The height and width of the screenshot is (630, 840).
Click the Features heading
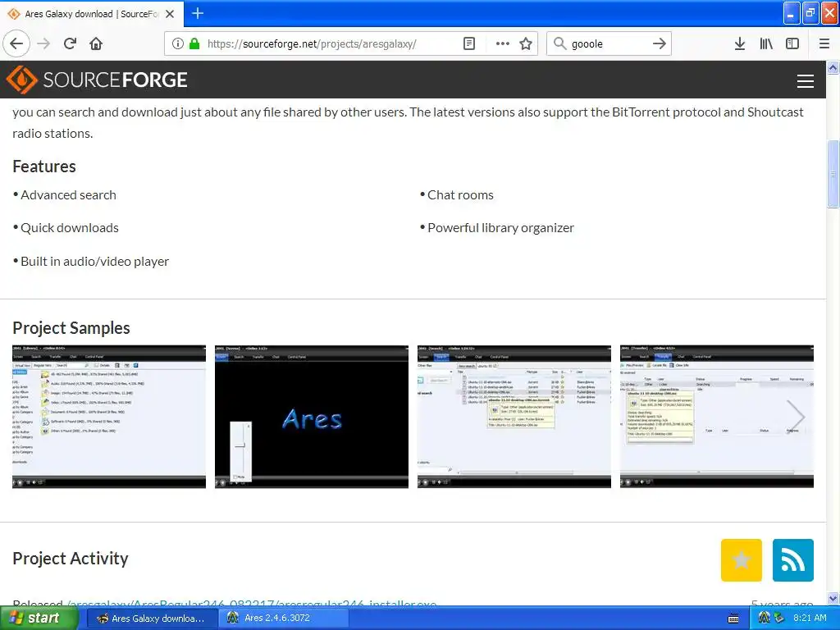[x=44, y=167]
